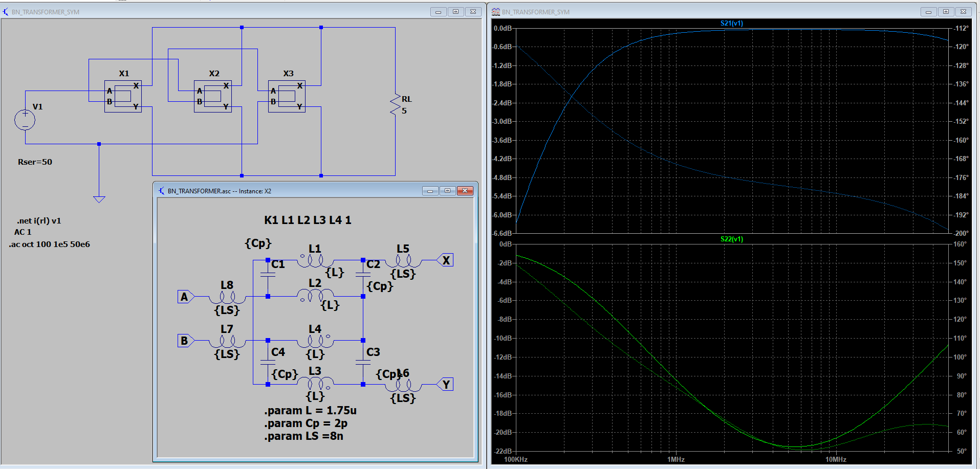Screen dimensions: 980x469
Task: Click the .param L = 1.75u text
Action: click(x=310, y=411)
